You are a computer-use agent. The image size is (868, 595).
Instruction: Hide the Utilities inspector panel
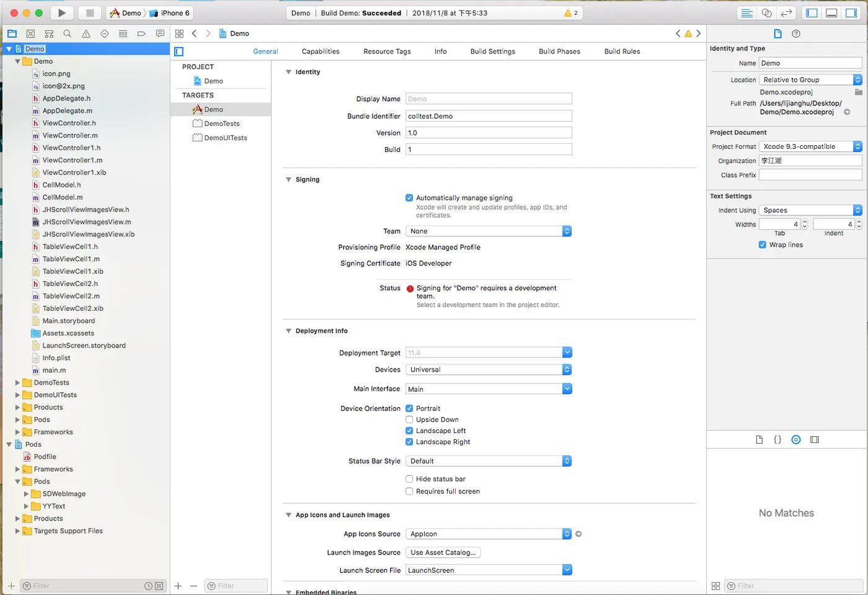point(851,13)
